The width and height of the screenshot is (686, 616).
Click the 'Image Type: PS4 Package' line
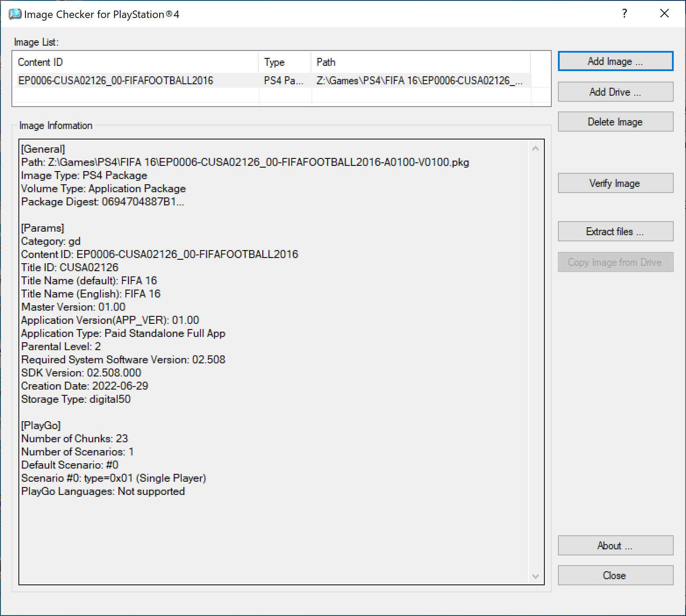[84, 175]
